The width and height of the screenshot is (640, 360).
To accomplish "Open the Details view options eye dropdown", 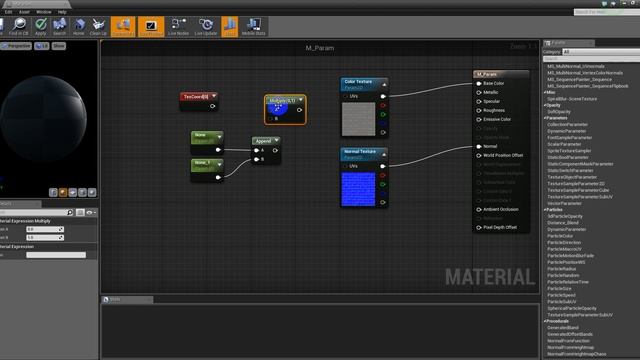I will click(91, 212).
